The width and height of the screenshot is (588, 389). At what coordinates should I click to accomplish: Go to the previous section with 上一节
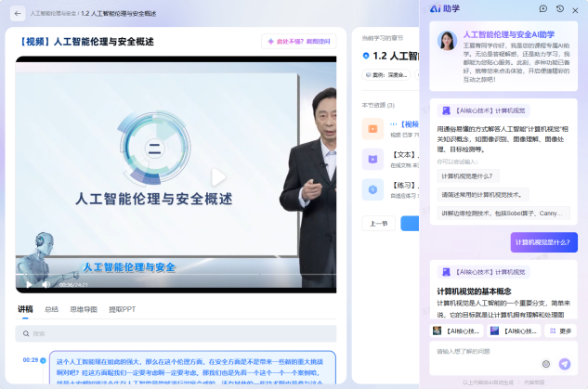[378, 224]
